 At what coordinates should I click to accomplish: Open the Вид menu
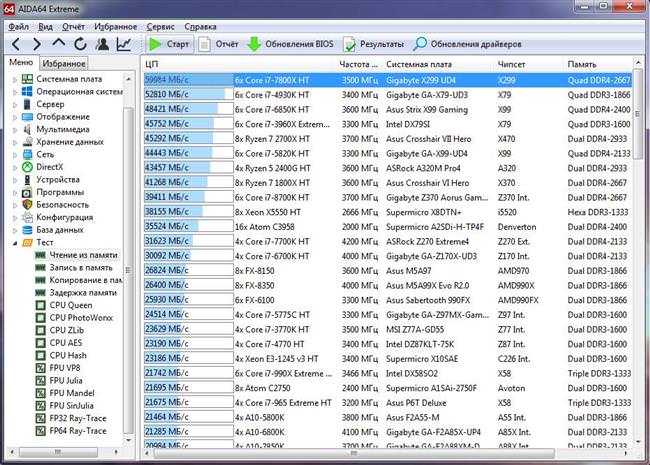click(46, 27)
